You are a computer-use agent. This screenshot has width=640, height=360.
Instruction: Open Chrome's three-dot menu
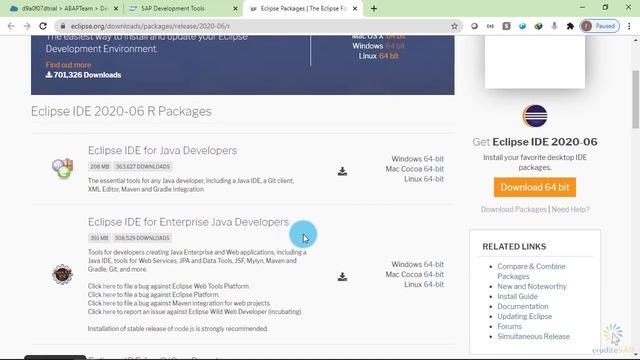tap(629, 26)
